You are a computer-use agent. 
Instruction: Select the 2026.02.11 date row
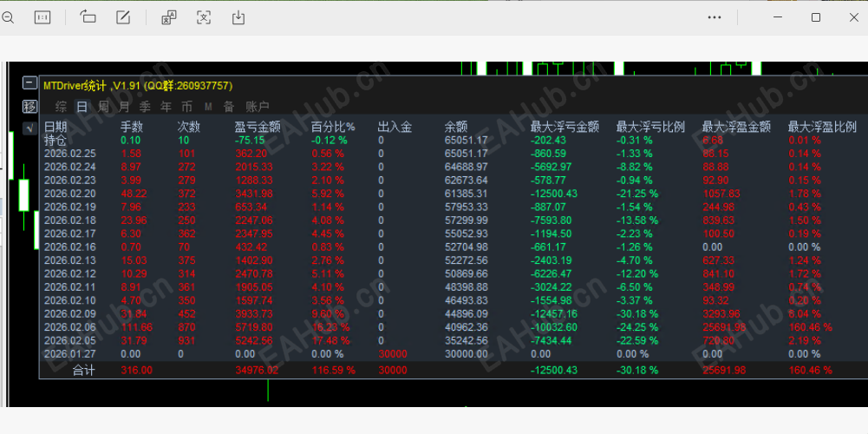coord(69,287)
